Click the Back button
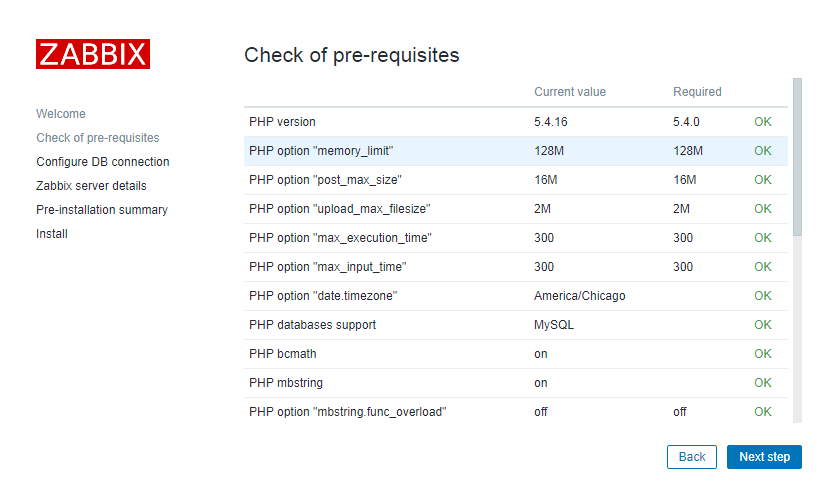The image size is (823, 498). tap(692, 457)
